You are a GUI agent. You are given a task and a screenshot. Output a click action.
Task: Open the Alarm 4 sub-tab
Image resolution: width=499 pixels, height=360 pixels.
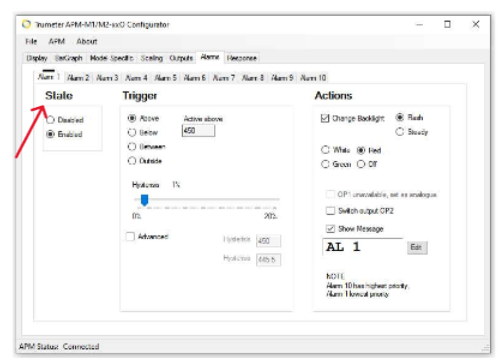[x=136, y=78]
